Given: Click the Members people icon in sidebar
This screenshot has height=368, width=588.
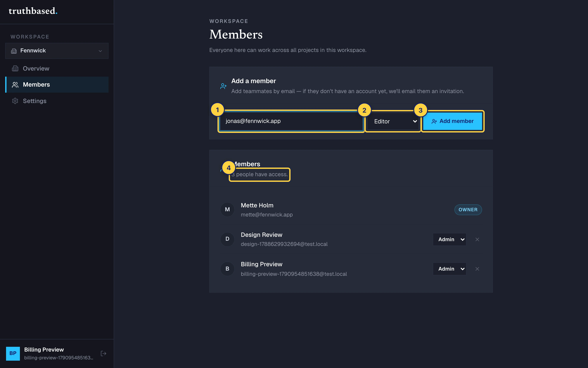Looking at the screenshot, I should click(x=15, y=85).
